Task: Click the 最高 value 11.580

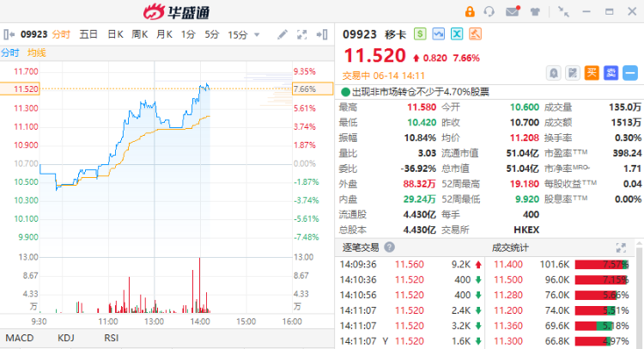Action: (x=422, y=107)
